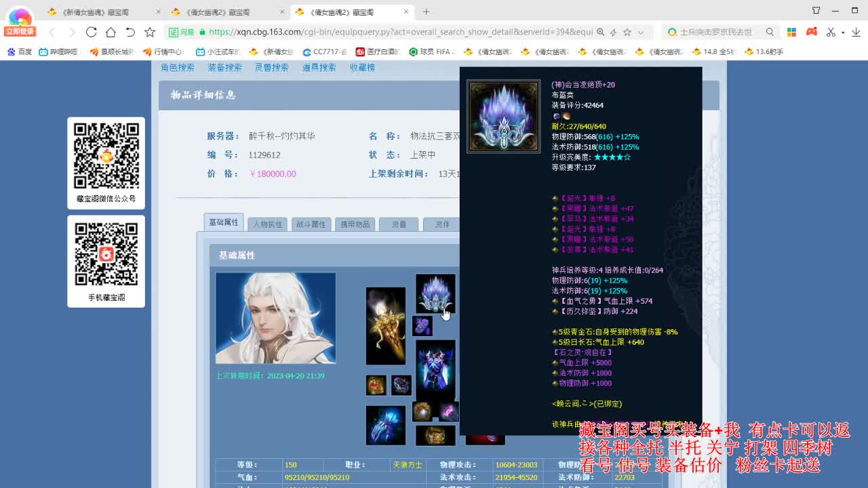Click the 立即登录 login badge
Screen dimensions: 868x488
pyautogui.click(x=19, y=30)
